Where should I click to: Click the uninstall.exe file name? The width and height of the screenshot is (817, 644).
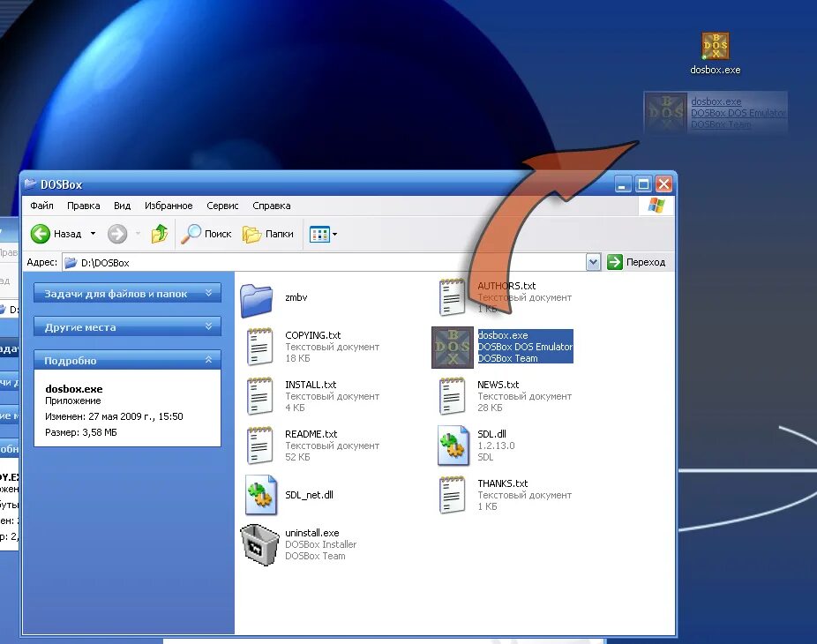pyautogui.click(x=312, y=533)
